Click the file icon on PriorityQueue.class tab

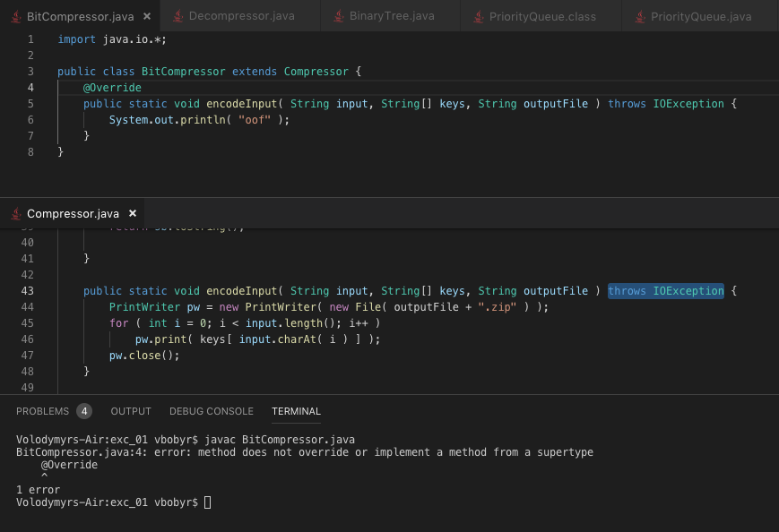477,17
